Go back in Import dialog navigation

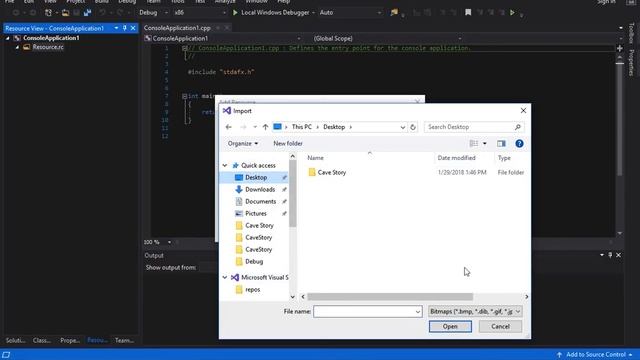pyautogui.click(x=229, y=127)
